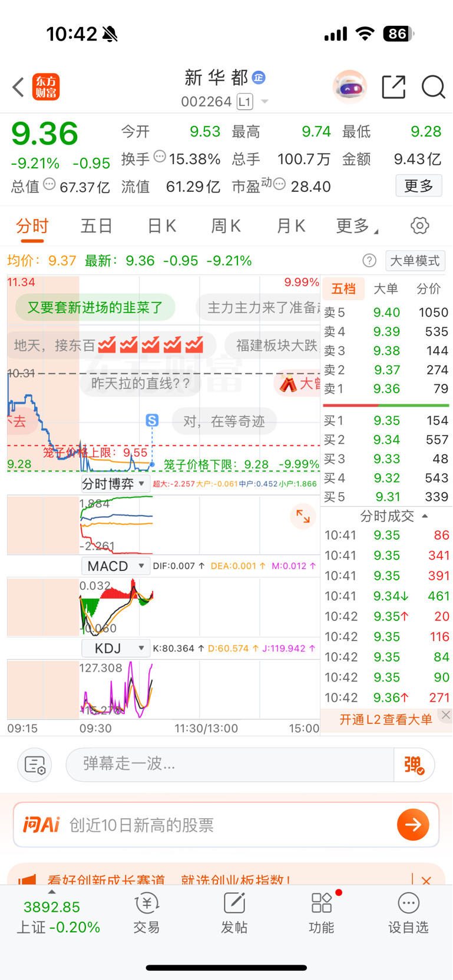Screen dimensions: 453x980
Task: Switch to the 周K tab
Action: pos(226,226)
